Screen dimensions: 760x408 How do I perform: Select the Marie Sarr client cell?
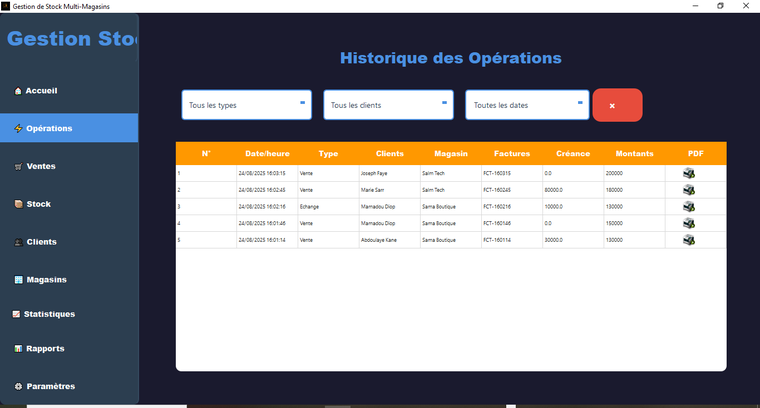coord(372,190)
